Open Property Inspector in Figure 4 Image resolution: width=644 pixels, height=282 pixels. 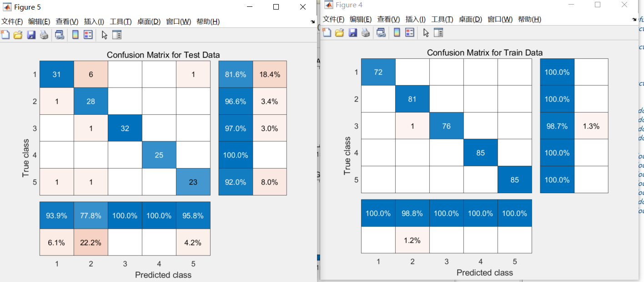pos(438,32)
